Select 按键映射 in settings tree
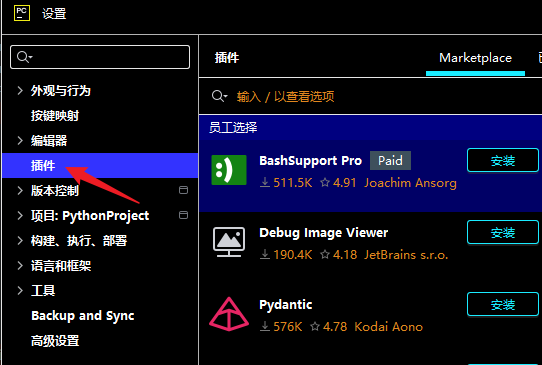Viewport: 542px width, 365px height. (55, 115)
